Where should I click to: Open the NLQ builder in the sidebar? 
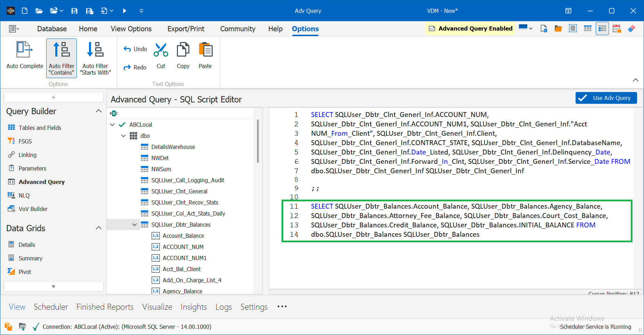[24, 195]
